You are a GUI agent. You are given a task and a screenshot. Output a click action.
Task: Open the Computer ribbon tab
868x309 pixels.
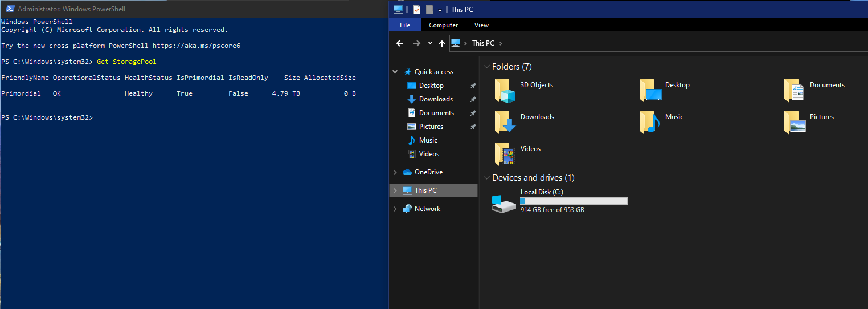point(444,25)
